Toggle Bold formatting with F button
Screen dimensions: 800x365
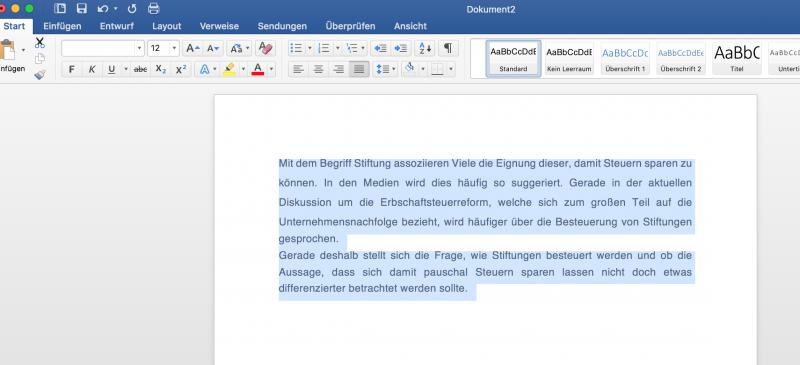(71, 69)
